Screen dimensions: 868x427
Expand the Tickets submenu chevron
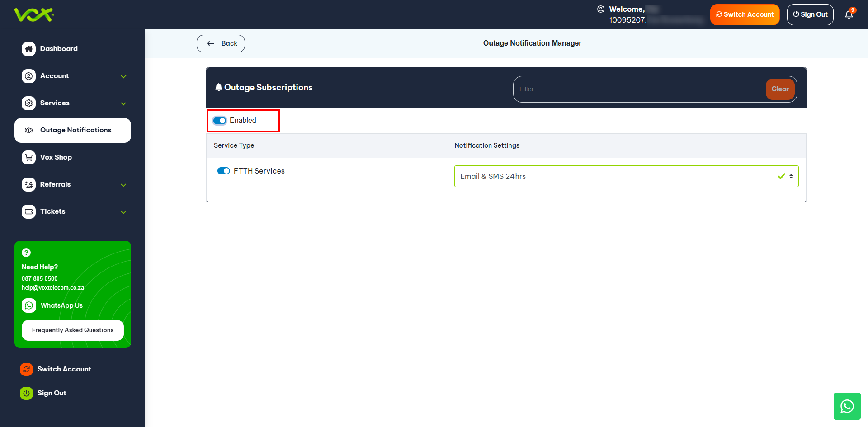(x=123, y=212)
